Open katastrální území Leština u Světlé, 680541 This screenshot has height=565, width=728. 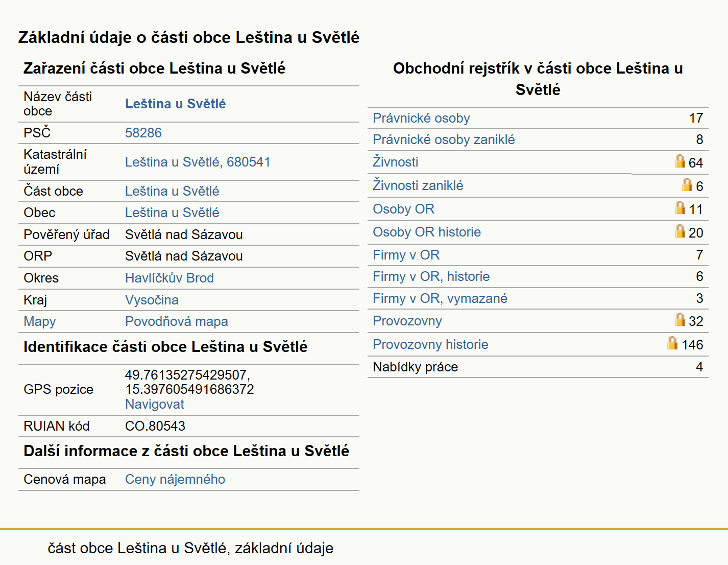coord(198,162)
